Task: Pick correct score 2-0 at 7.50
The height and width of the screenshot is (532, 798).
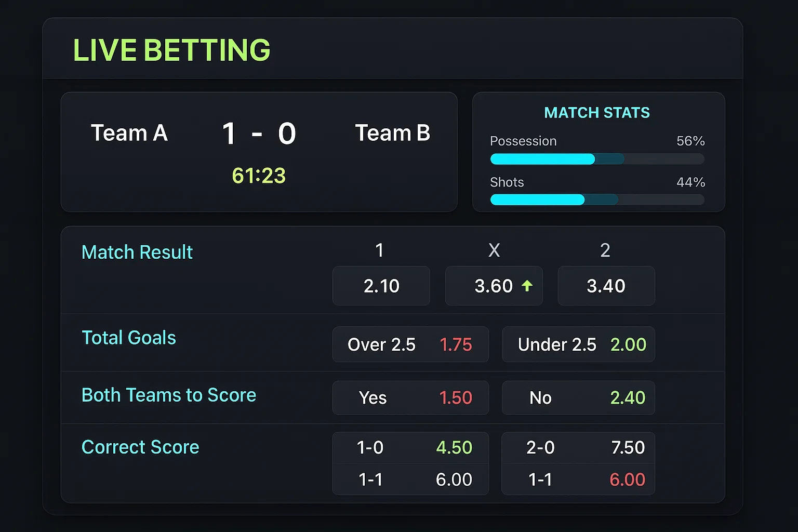Action: 578,447
